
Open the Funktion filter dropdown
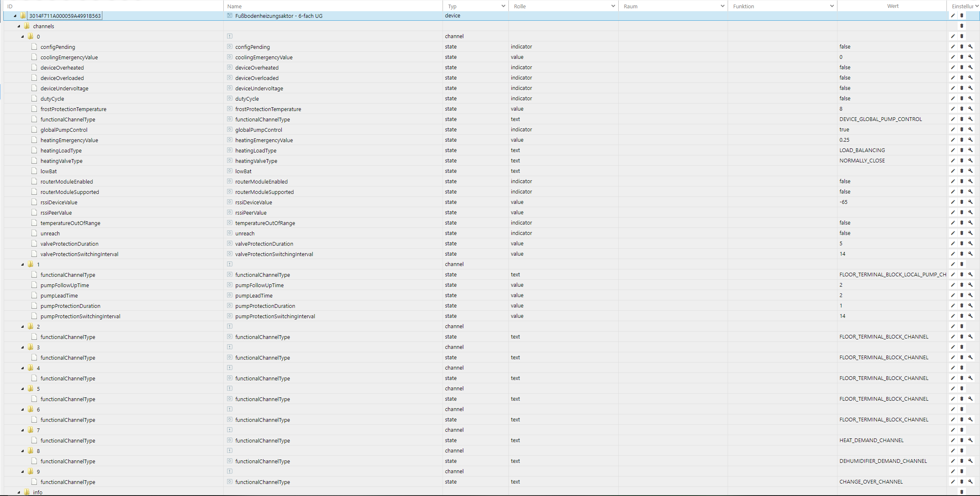coord(832,6)
